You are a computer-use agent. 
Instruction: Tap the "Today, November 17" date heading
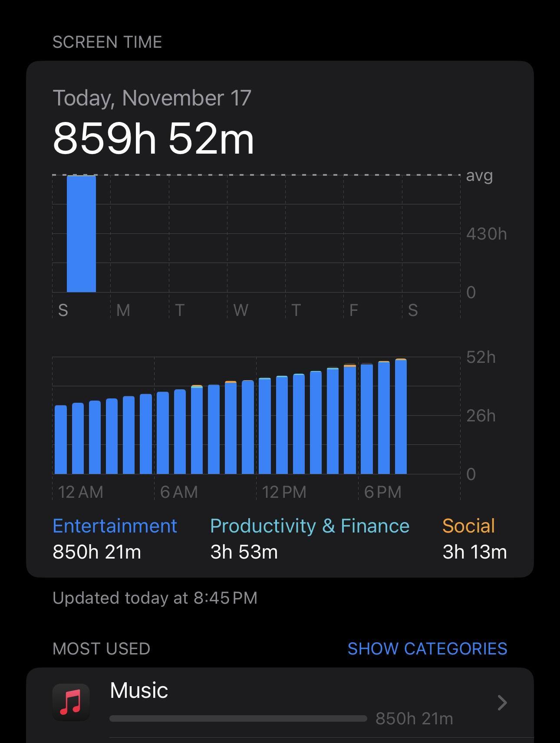pos(152,98)
